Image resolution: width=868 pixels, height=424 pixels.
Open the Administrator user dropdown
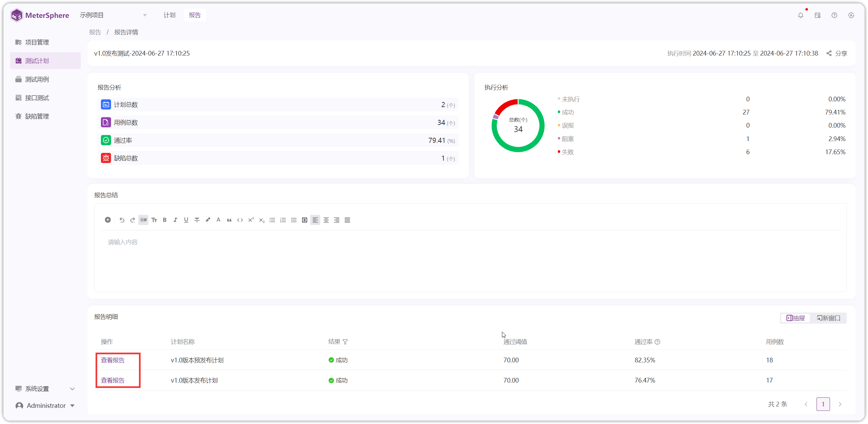[45, 405]
